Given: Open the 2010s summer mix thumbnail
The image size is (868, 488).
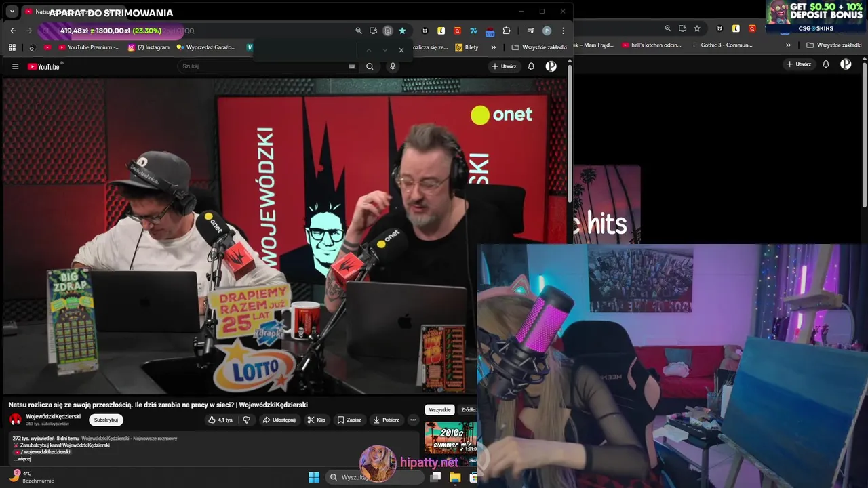Looking at the screenshot, I should [x=451, y=439].
